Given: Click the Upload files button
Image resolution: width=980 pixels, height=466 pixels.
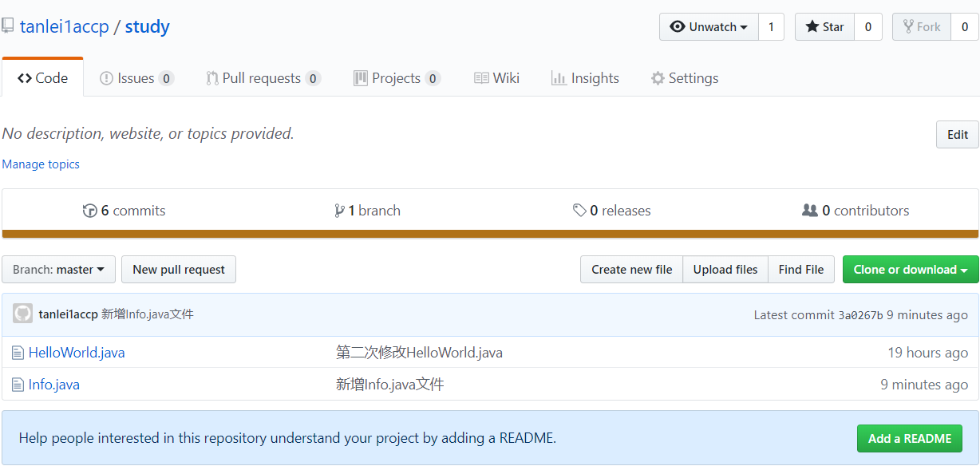Looking at the screenshot, I should 725,270.
